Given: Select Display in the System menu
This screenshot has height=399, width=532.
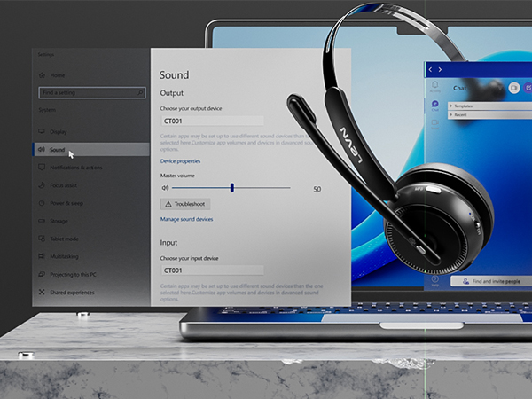Looking at the screenshot, I should point(59,132).
